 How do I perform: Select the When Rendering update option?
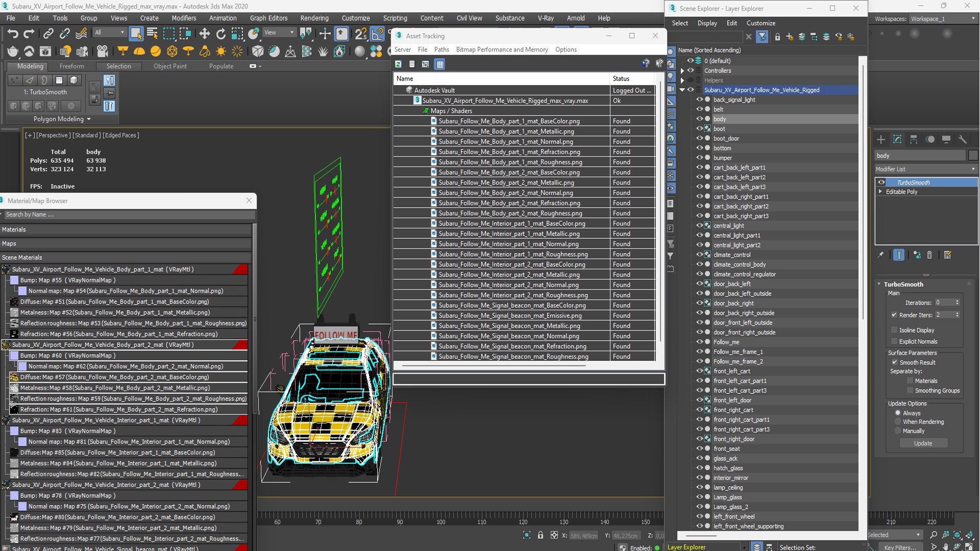[x=898, y=421]
